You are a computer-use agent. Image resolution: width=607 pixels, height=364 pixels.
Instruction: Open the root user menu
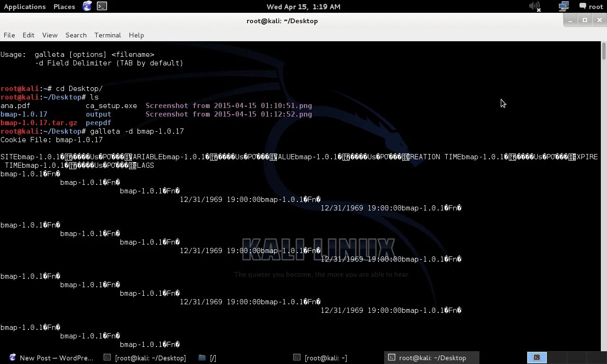(x=591, y=7)
